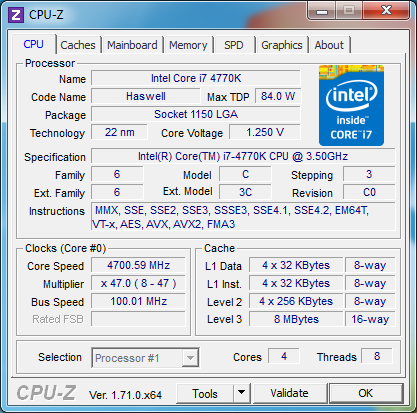
Task: Close the CPU-Z window
Action: pos(387,11)
